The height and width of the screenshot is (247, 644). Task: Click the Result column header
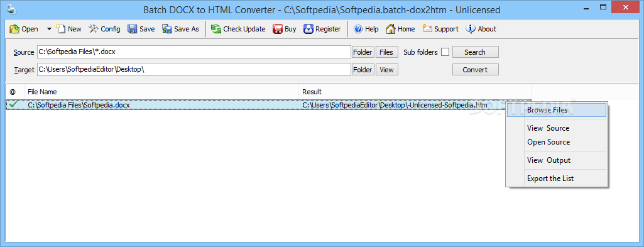tap(415, 92)
